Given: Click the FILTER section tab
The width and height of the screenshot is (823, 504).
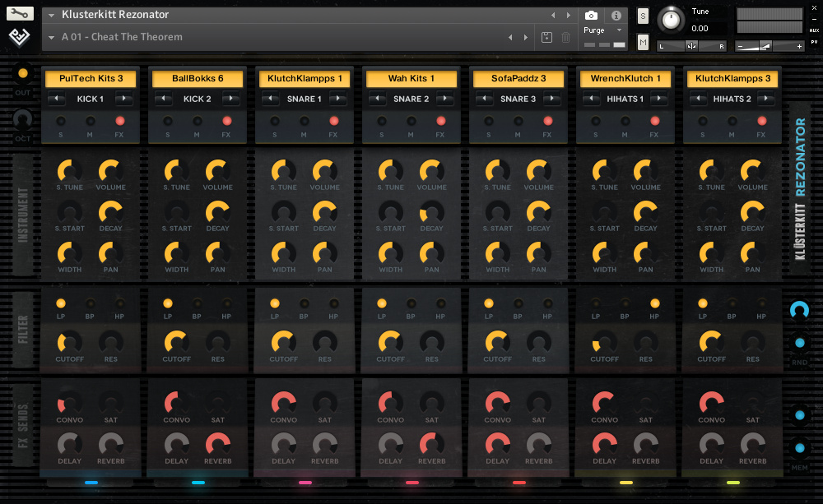Looking at the screenshot, I should [x=22, y=330].
